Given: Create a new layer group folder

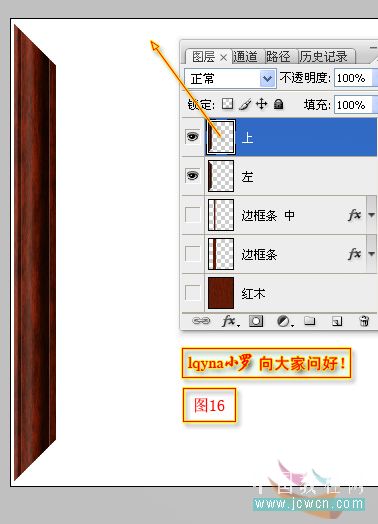Looking at the screenshot, I should click(x=310, y=321).
